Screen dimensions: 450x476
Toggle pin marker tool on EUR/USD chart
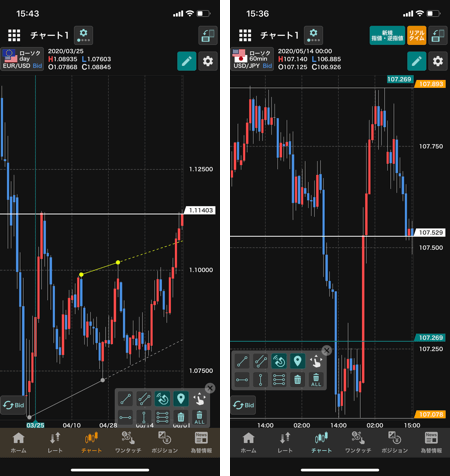181,399
